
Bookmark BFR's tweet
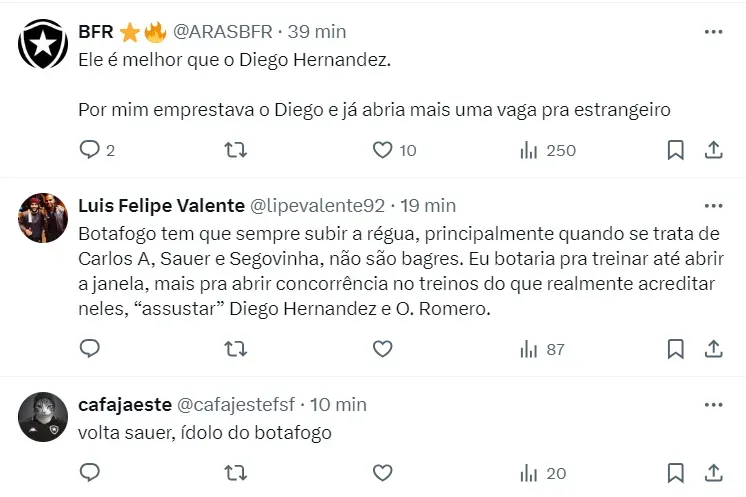[x=676, y=150]
